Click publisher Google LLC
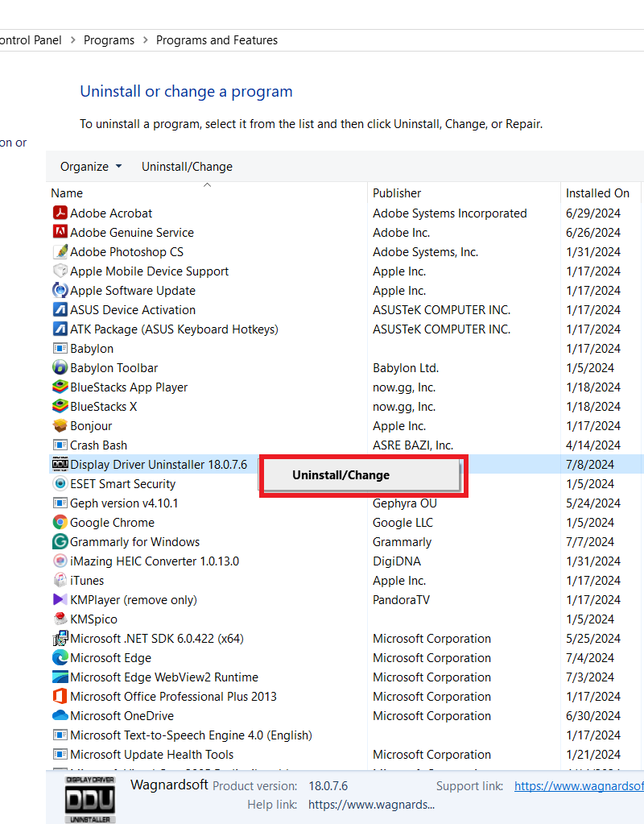Screen dimensions: 644x824 [x=402, y=523]
